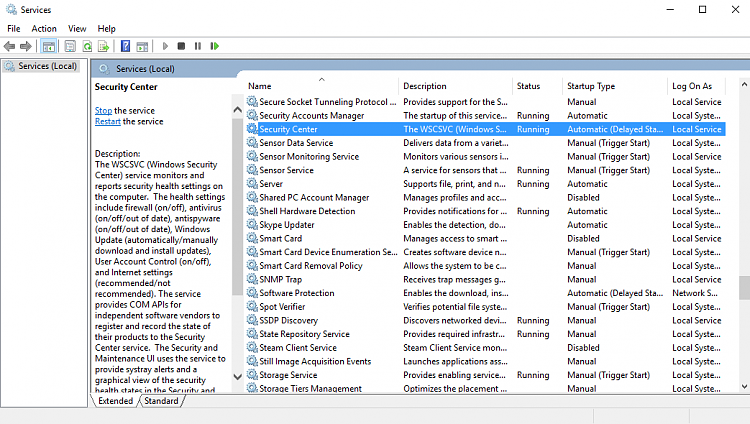
Task: Open the Help menu
Action: pyautogui.click(x=106, y=29)
